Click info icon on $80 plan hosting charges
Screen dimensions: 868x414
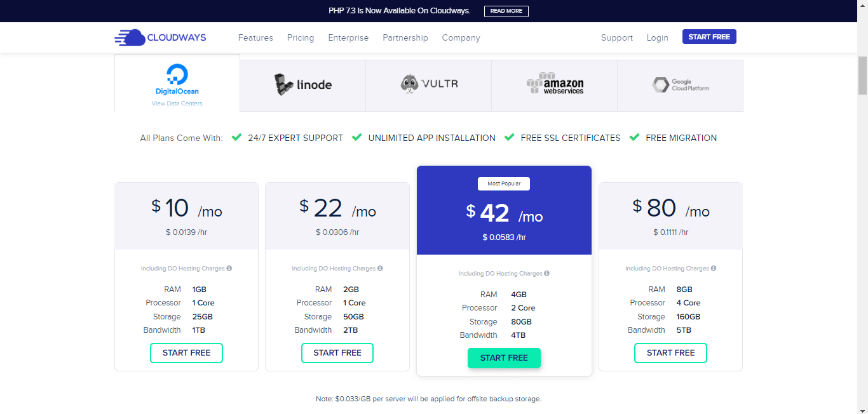(714, 269)
